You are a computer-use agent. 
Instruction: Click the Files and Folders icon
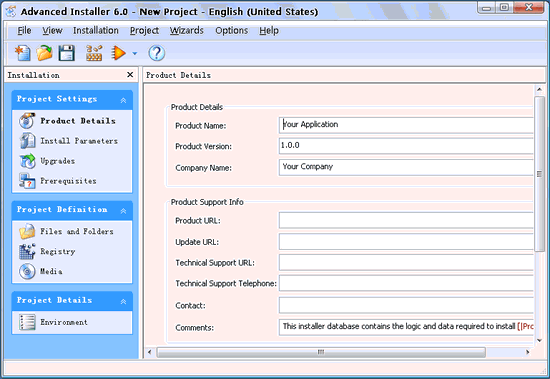point(27,231)
